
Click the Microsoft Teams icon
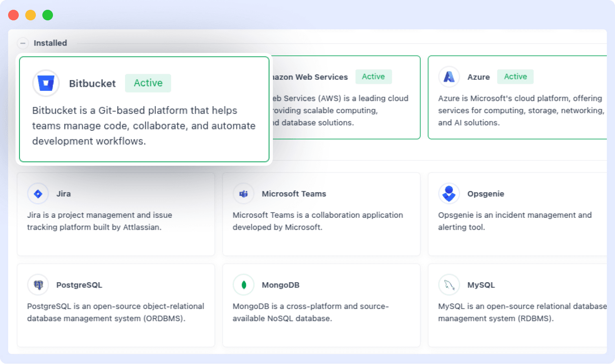[x=243, y=194]
